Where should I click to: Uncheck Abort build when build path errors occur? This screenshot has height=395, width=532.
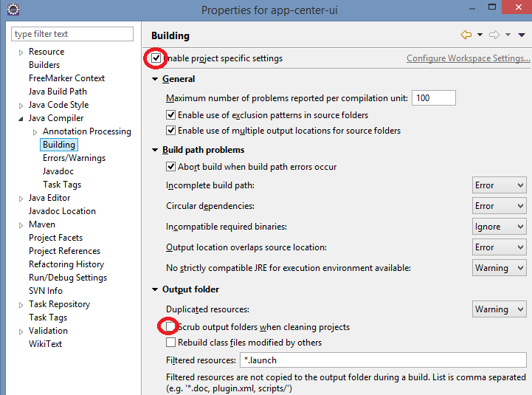pyautogui.click(x=171, y=167)
